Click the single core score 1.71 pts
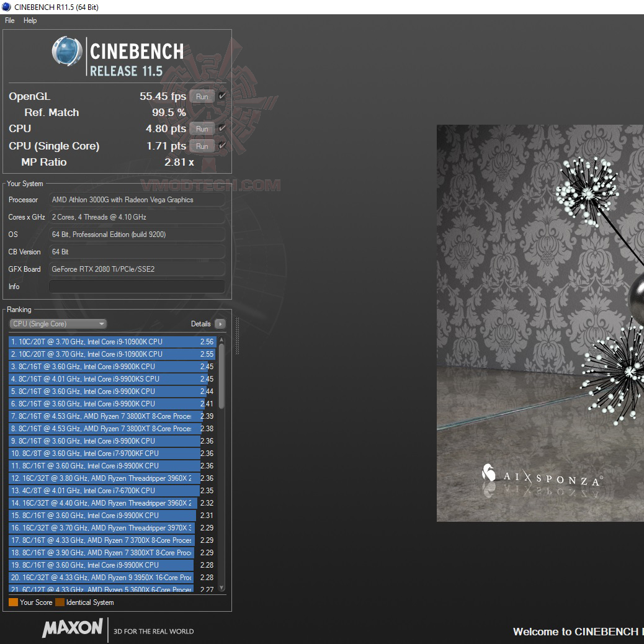Screen dimensions: 644x644 166,146
